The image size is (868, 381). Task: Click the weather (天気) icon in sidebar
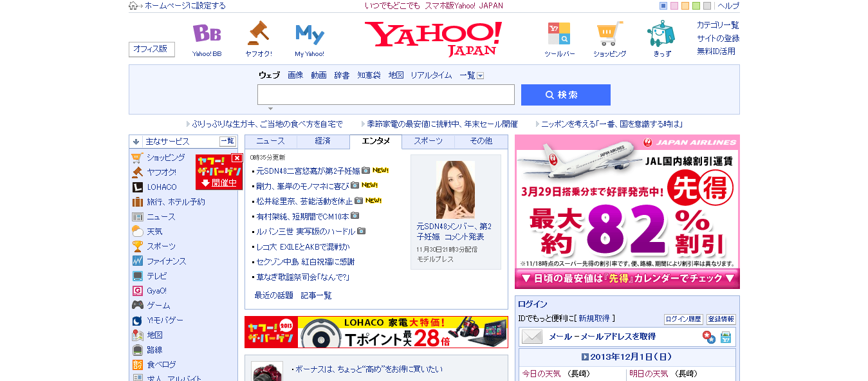pyautogui.click(x=137, y=232)
